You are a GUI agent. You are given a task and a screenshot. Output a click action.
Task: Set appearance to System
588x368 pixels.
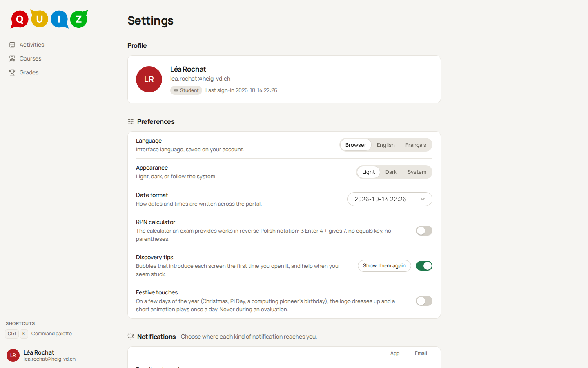(416, 172)
